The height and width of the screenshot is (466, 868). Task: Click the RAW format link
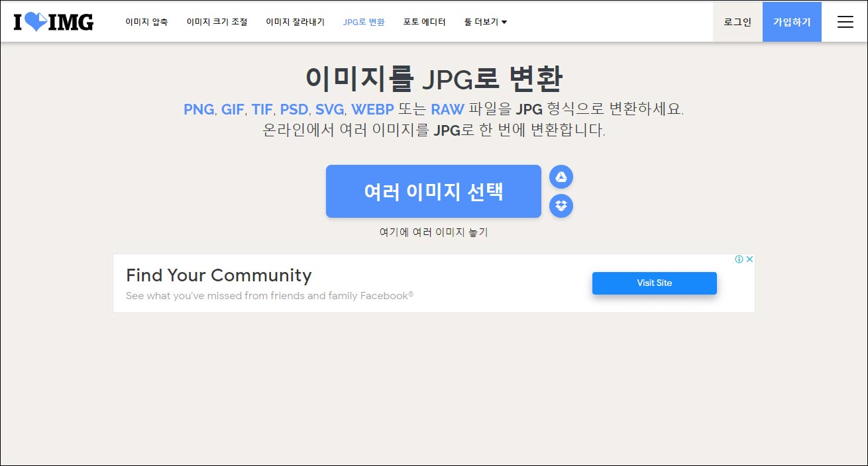[447, 109]
